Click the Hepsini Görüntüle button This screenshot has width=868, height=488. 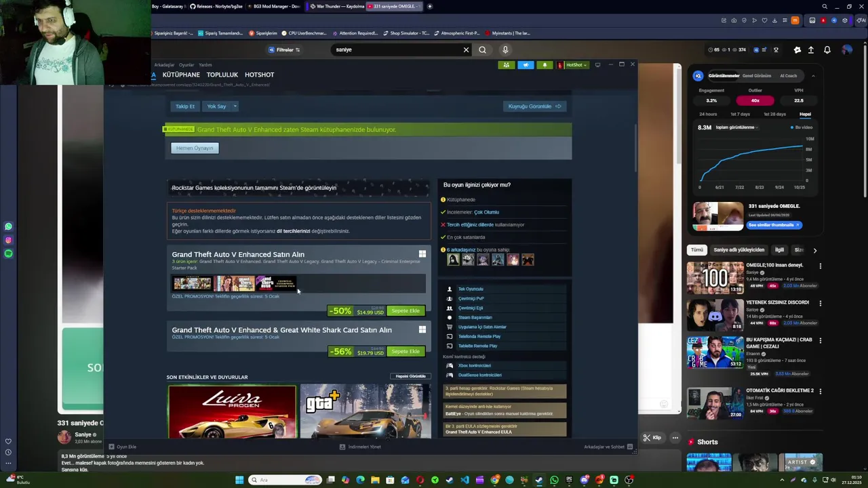(x=411, y=376)
